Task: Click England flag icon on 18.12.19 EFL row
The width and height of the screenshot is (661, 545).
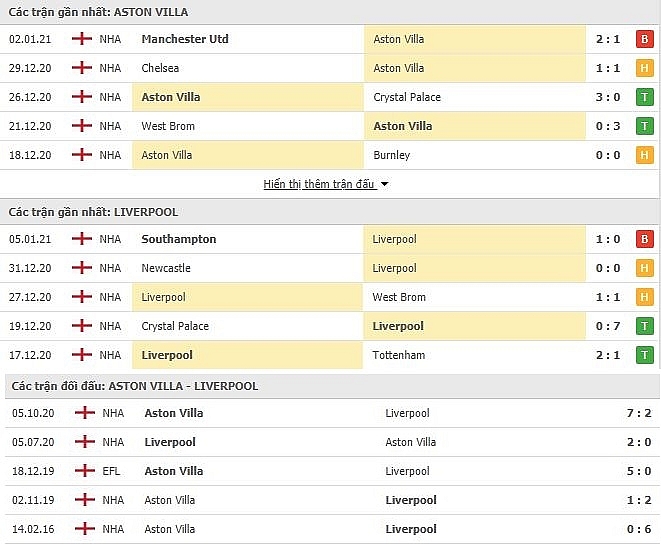Action: point(85,470)
